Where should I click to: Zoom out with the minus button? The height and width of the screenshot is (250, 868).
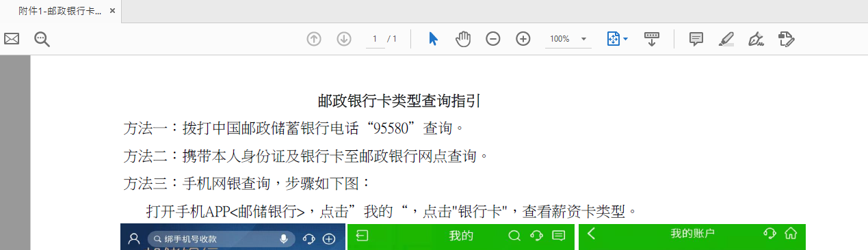coord(493,39)
